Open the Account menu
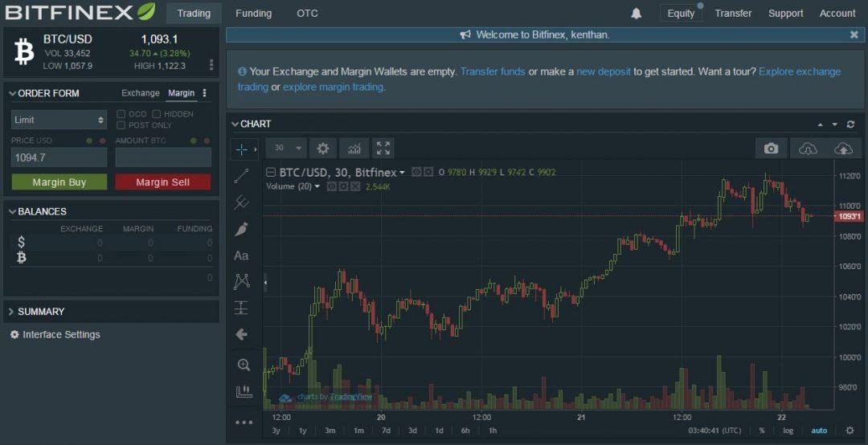This screenshot has width=868, height=445. pyautogui.click(x=837, y=14)
